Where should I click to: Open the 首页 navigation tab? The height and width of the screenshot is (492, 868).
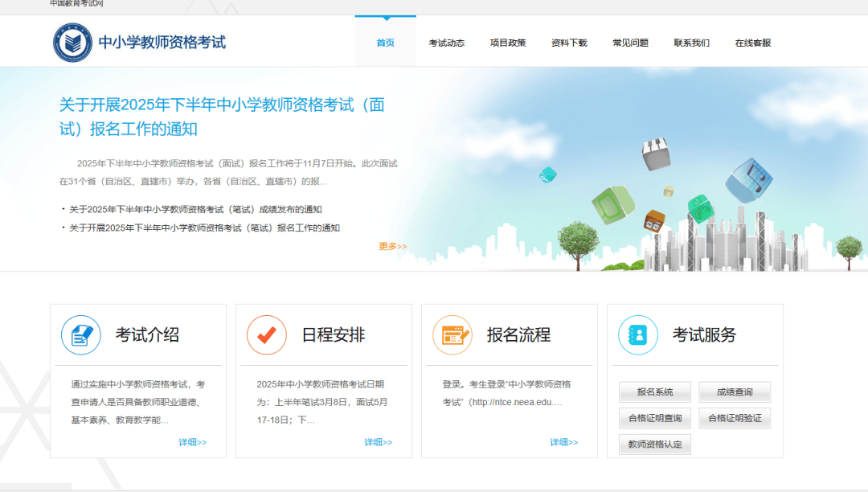(x=386, y=43)
